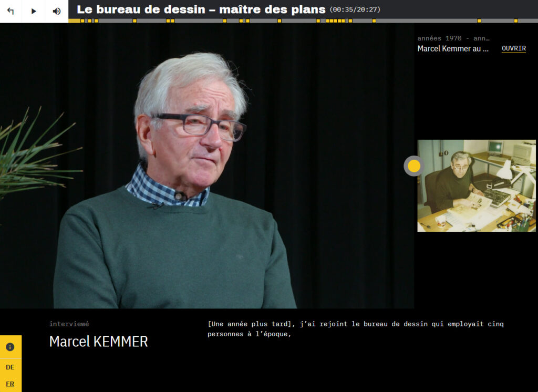538x392 pixels.
Task: Click the name 'Marcel KEMMER'
Action: click(x=98, y=342)
